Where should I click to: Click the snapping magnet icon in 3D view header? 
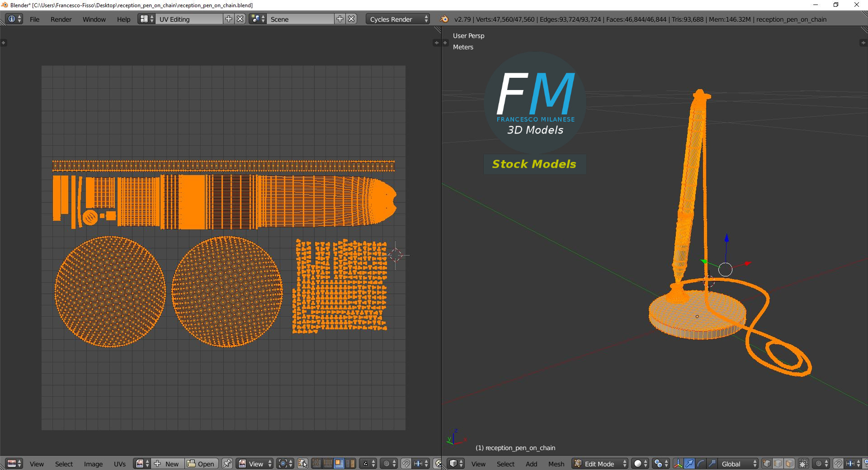coord(838,464)
